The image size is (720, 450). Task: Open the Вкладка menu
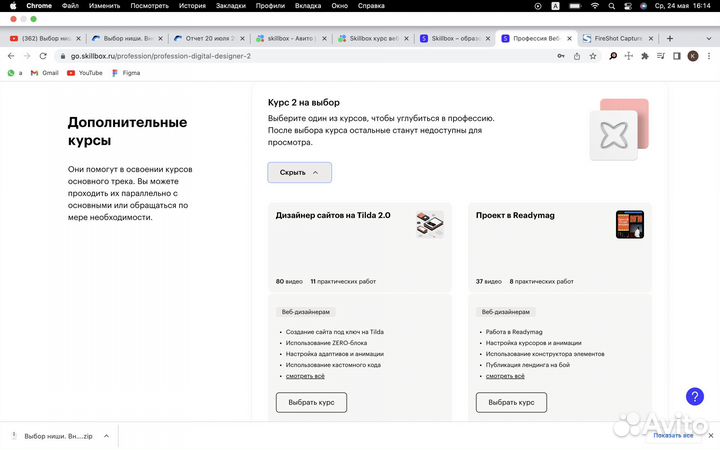coord(308,6)
